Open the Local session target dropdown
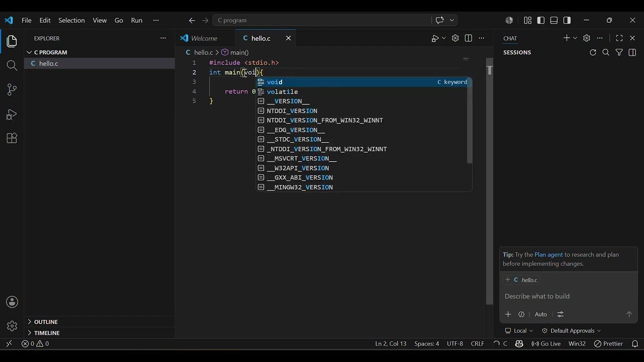The image size is (644, 362). 519,331
